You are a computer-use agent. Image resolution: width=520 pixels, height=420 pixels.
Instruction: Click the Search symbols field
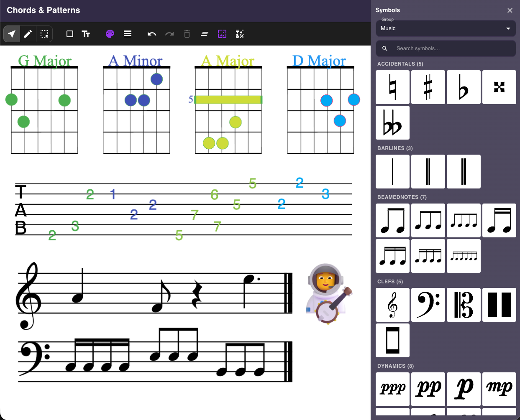446,48
